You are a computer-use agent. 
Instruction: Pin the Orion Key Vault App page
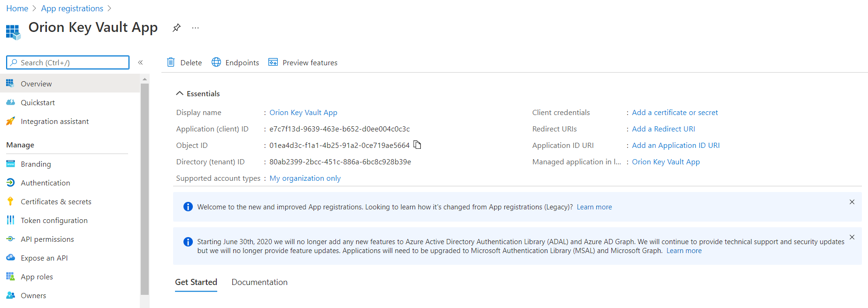click(x=176, y=28)
